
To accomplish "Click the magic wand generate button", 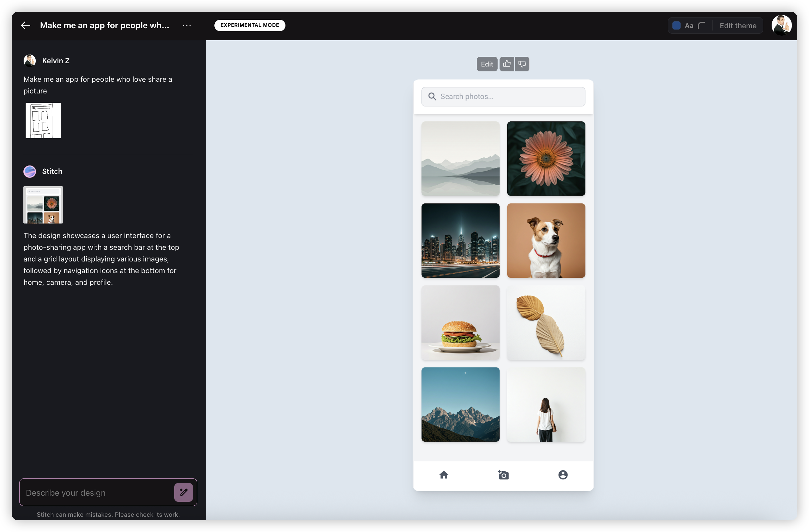I will click(184, 492).
